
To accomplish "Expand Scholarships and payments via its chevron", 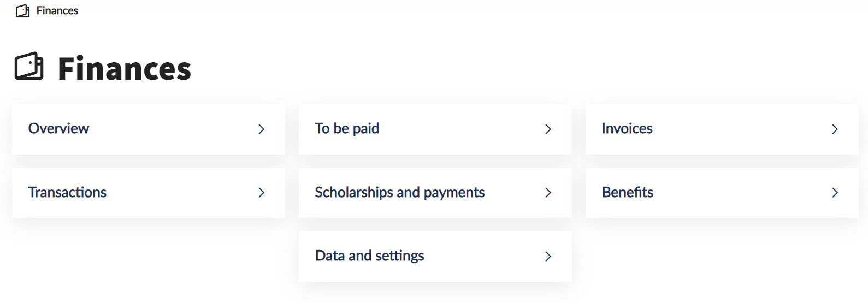I will click(x=548, y=193).
